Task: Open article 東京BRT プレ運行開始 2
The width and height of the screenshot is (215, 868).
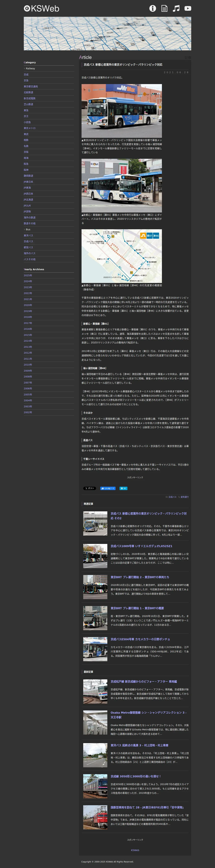Action: coord(140,577)
